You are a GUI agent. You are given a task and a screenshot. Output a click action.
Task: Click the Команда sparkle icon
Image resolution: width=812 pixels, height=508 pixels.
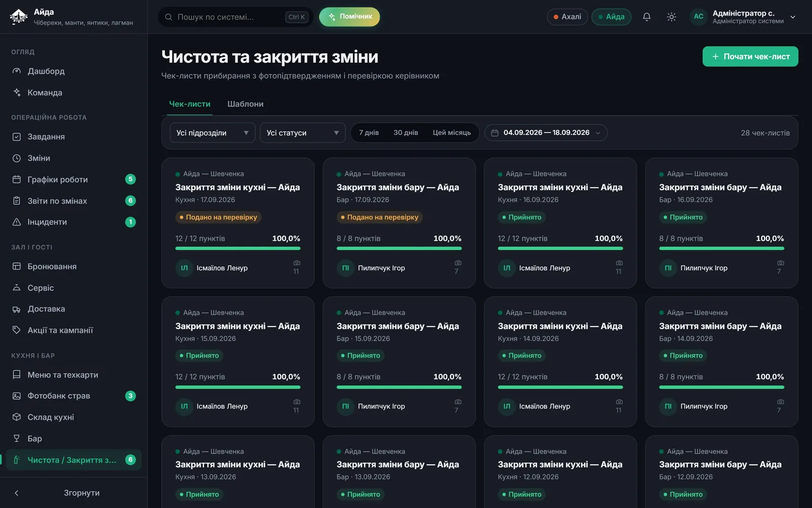tap(17, 92)
